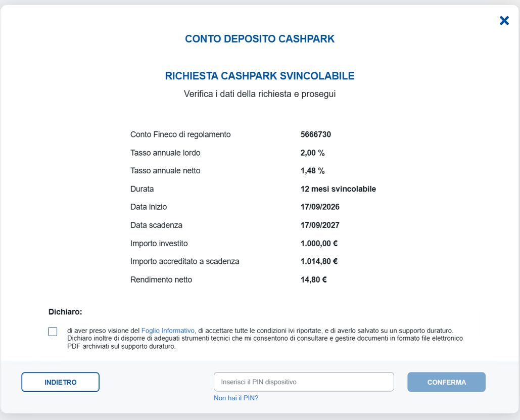The height and width of the screenshot is (420, 520).
Task: Click the 'Importo investito' label
Action: click(x=159, y=243)
